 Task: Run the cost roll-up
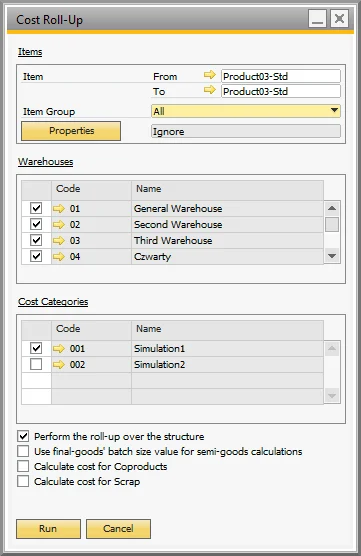[x=48, y=529]
